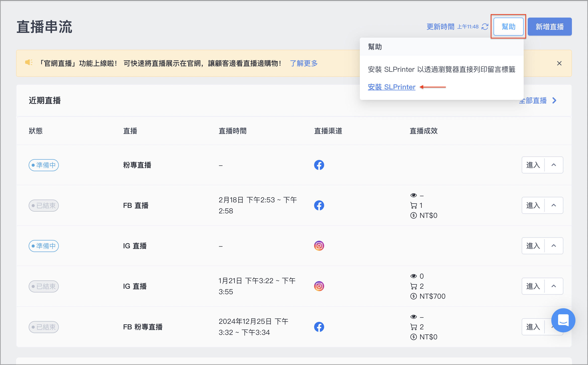Click 準備中 status badge of 粉專直播
This screenshot has width=588, height=365.
pyautogui.click(x=44, y=165)
